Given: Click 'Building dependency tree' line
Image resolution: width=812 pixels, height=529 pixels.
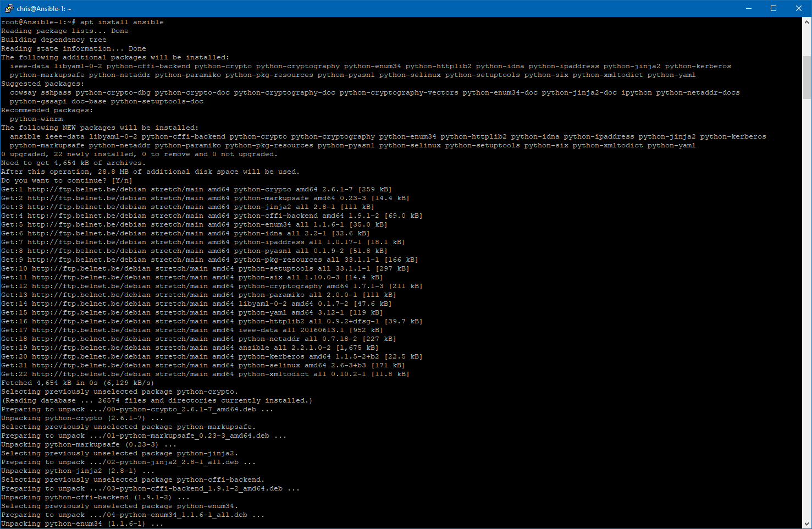Looking at the screenshot, I should coord(54,40).
